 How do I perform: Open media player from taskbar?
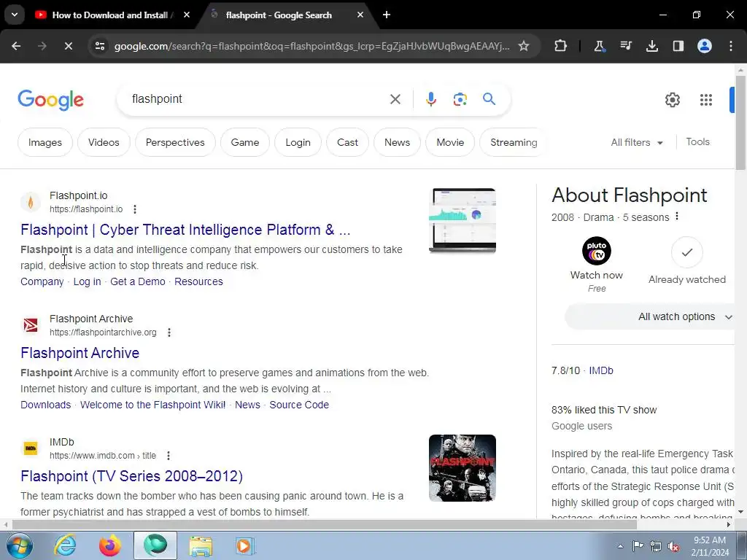click(245, 545)
